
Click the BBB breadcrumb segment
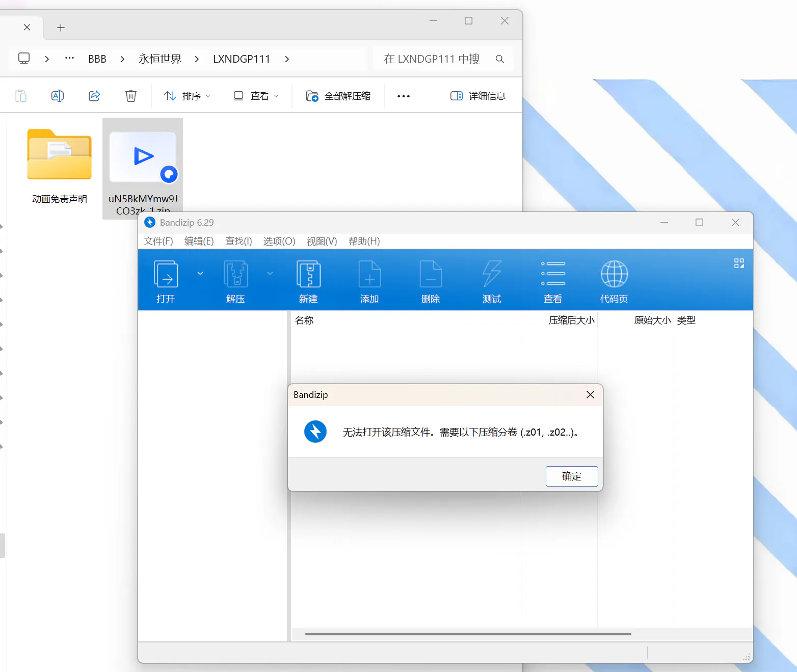tap(97, 59)
